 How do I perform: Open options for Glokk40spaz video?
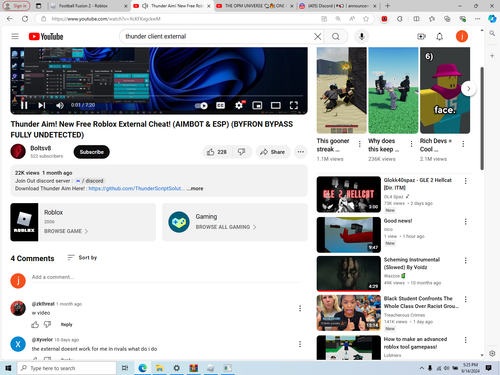[466, 181]
